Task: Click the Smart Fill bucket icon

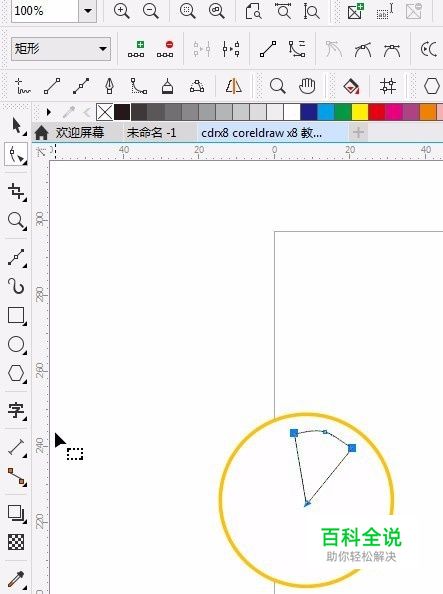Action: point(351,86)
